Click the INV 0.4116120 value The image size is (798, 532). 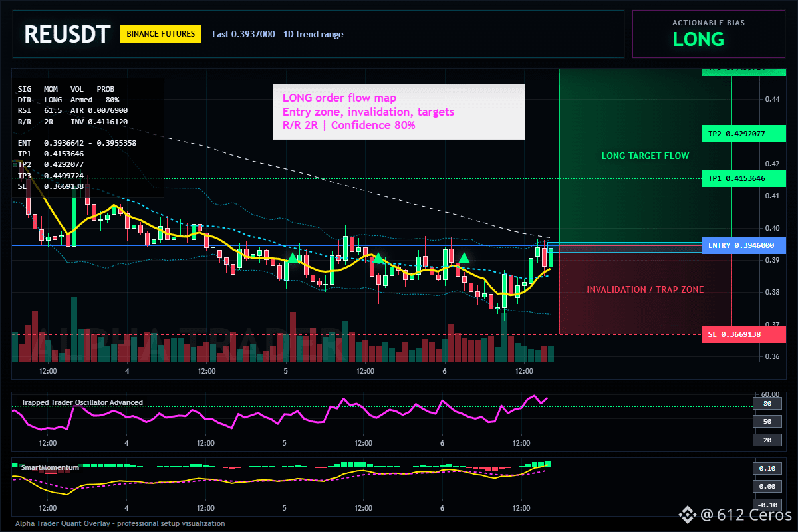click(x=99, y=122)
